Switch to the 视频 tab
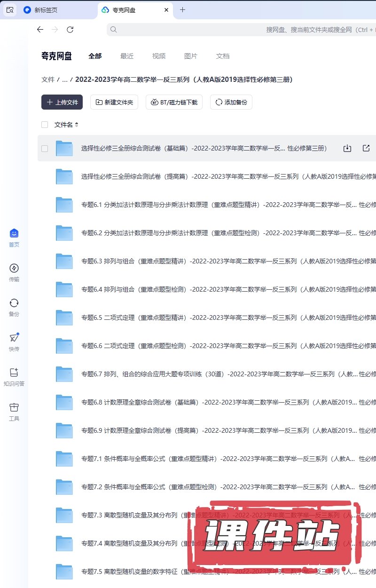The width and height of the screenshot is (376, 588). [x=159, y=56]
